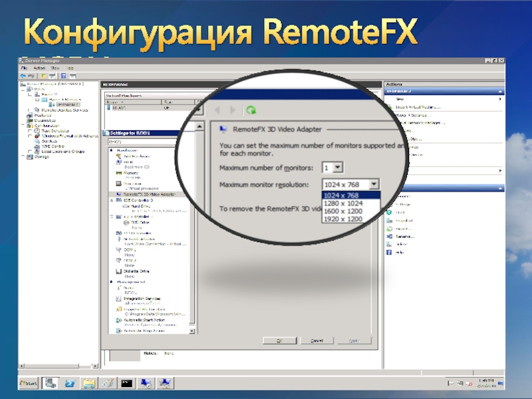Viewport: 532px width, 399px height.
Task: Select Network Adapter in hardware list
Action: click(139, 239)
